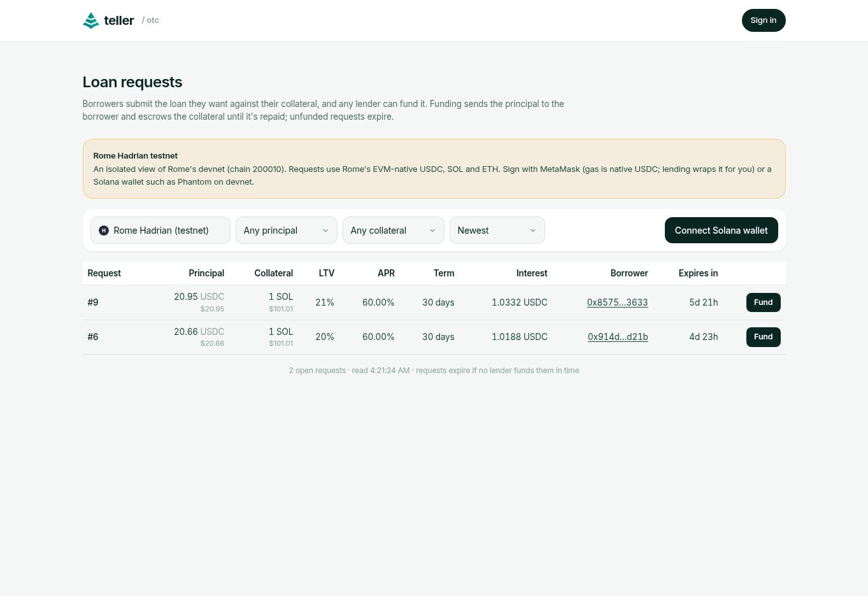Click the 'teller' wordmark text
Viewport: 868px width, 596px height.
pyautogui.click(x=119, y=20)
